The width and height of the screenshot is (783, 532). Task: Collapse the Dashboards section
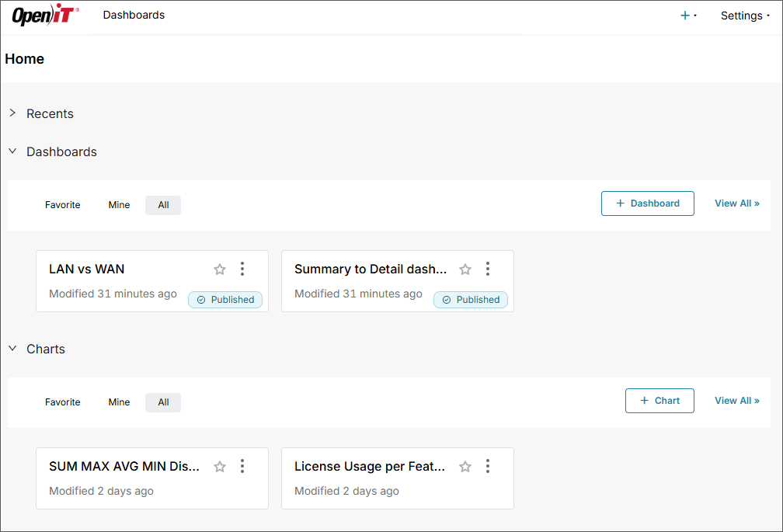click(x=13, y=151)
